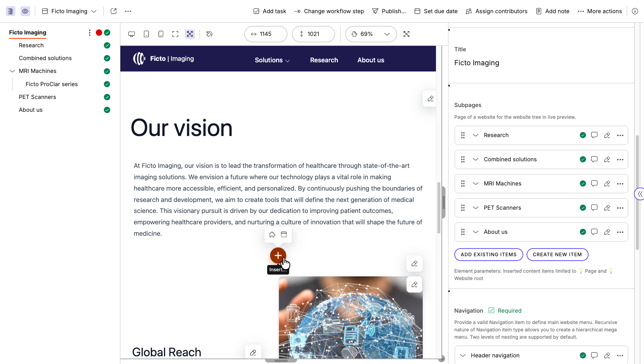Click the green published status check on About us
The image size is (644, 364).
click(x=582, y=232)
